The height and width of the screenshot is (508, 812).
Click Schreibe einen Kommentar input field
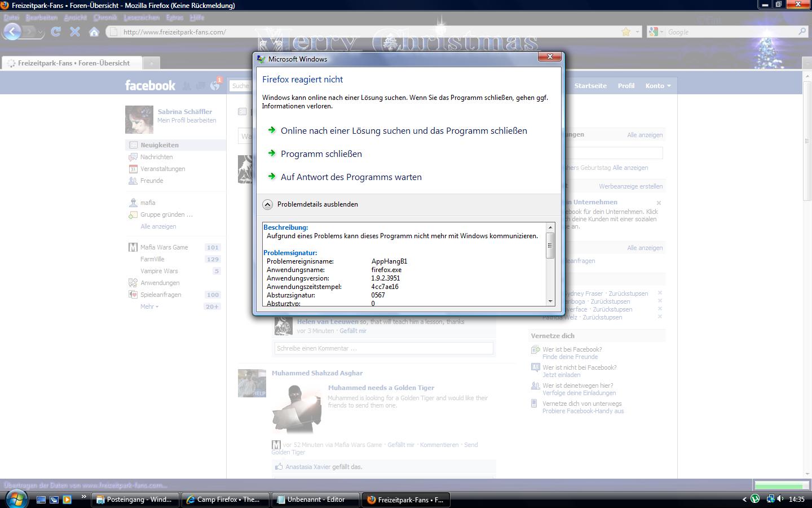383,348
